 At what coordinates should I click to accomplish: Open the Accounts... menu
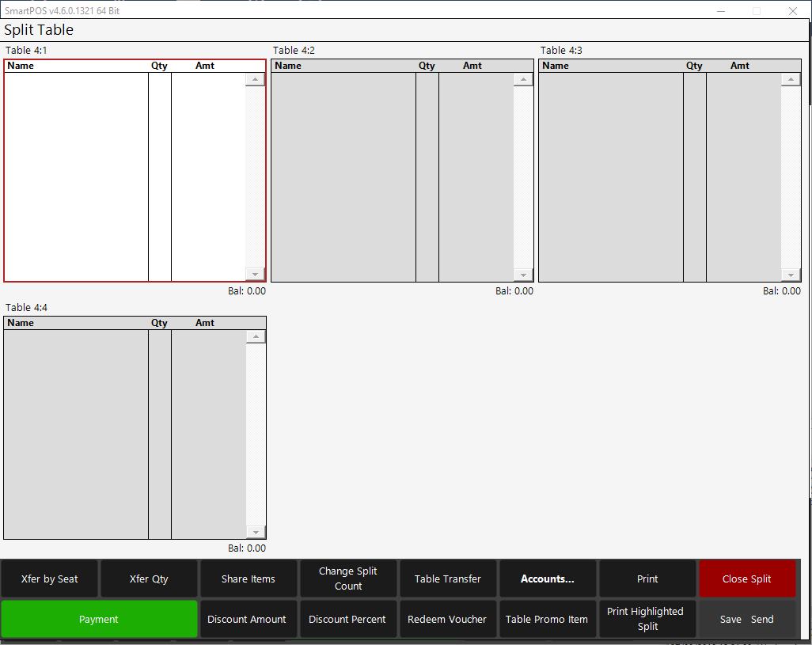coord(548,579)
